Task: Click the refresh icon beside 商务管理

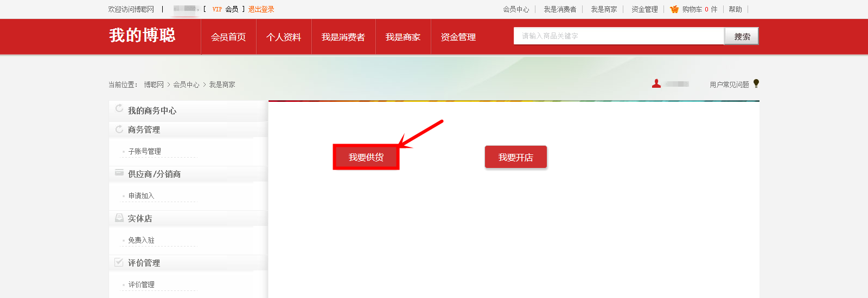Action: (x=119, y=129)
